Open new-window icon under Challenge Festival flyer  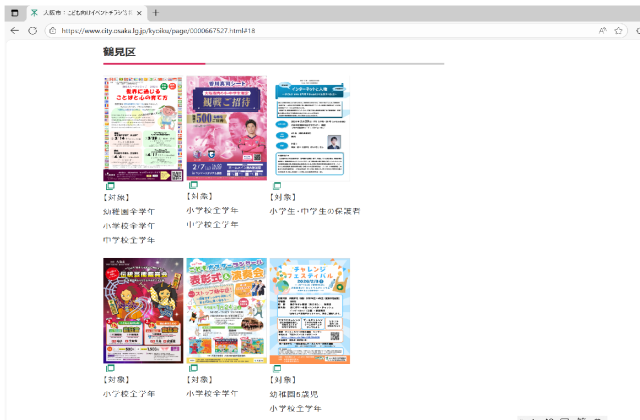point(277,369)
